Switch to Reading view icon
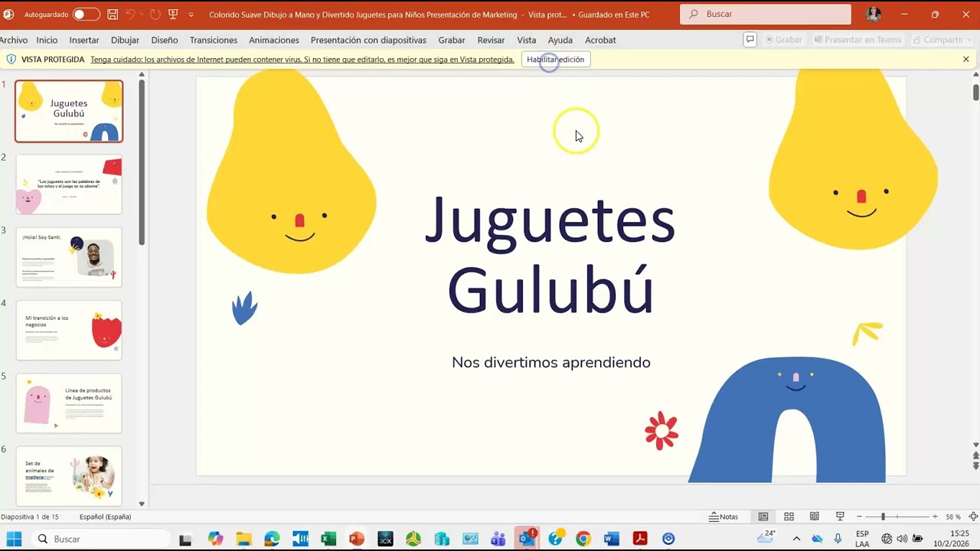This screenshot has width=980, height=551. pyautogui.click(x=815, y=517)
